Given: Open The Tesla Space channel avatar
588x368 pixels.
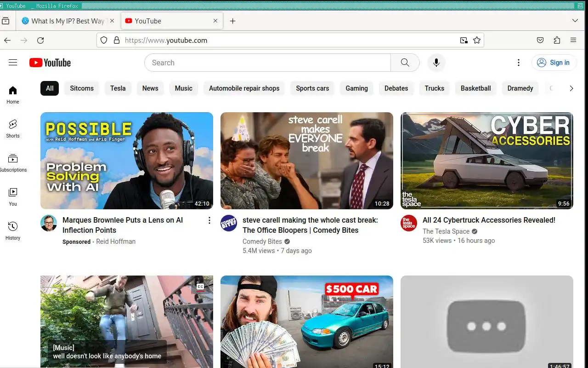Looking at the screenshot, I should tap(409, 223).
